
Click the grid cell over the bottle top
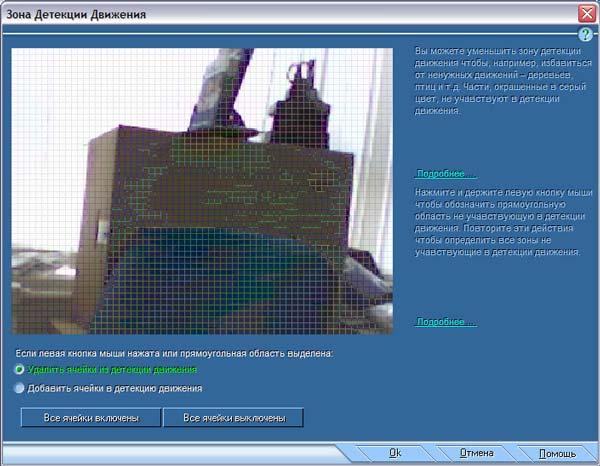tap(302, 73)
